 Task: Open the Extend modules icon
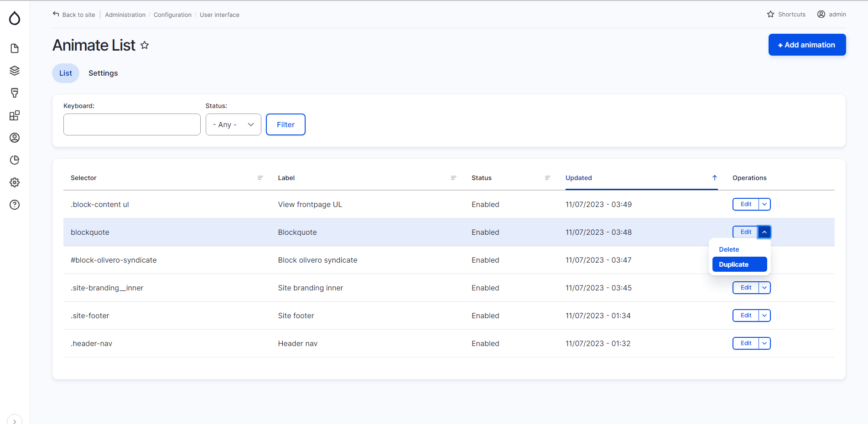pyautogui.click(x=15, y=115)
